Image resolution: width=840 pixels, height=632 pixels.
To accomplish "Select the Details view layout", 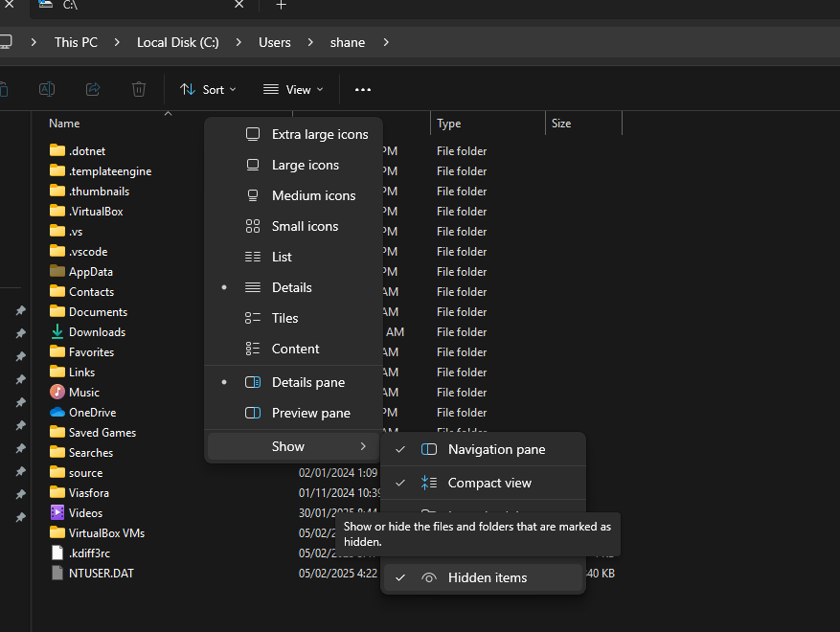I will [x=294, y=287].
